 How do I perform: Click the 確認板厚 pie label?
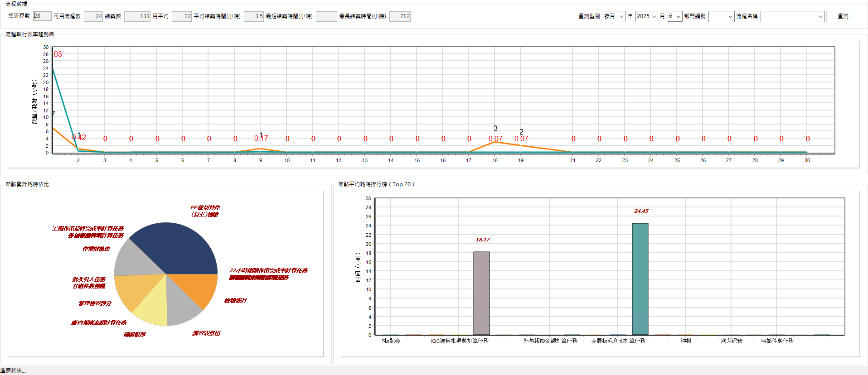click(135, 335)
